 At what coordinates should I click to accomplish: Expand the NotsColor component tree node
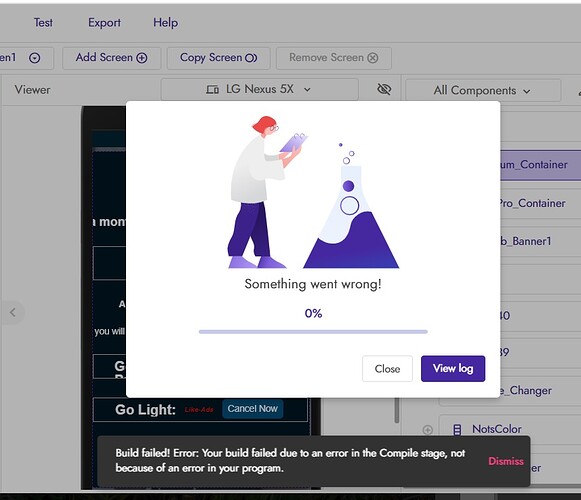(x=428, y=430)
